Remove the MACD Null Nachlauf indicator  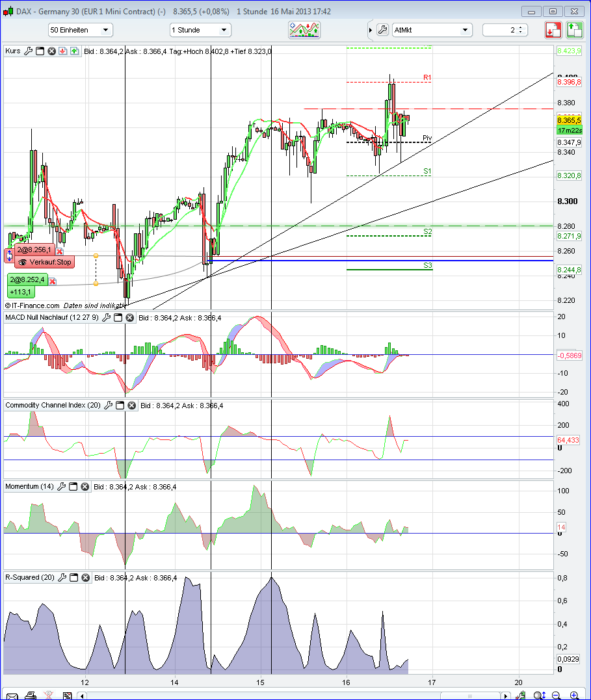click(x=129, y=317)
